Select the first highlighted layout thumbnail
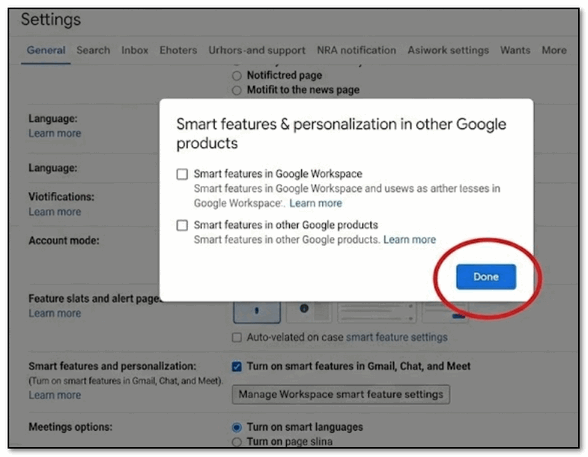The height and width of the screenshot is (457, 588). pos(257,312)
